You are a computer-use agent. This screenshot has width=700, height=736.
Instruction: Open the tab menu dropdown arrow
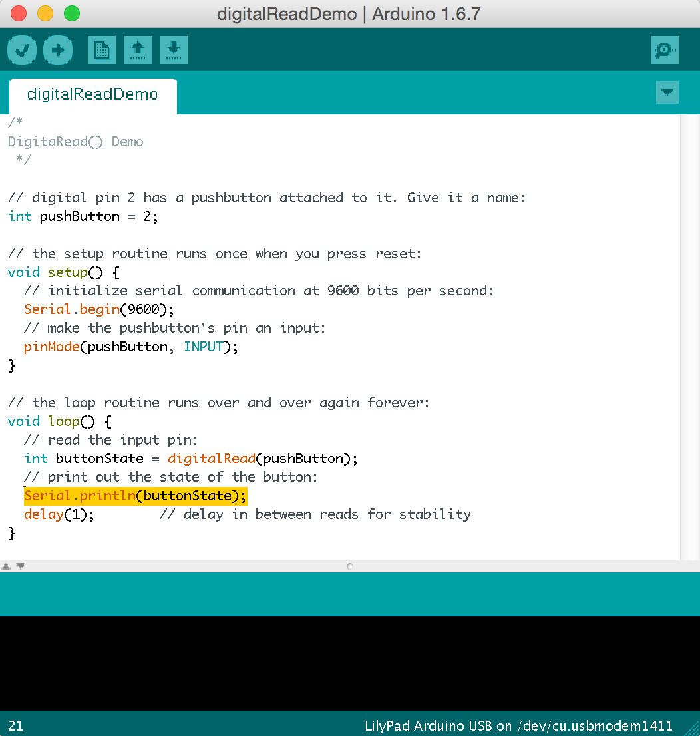click(667, 92)
